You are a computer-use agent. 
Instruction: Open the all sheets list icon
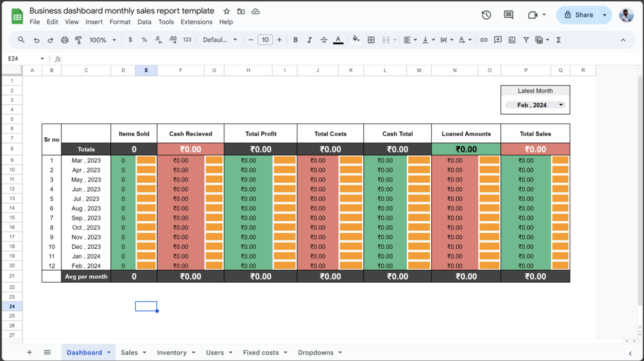47,353
